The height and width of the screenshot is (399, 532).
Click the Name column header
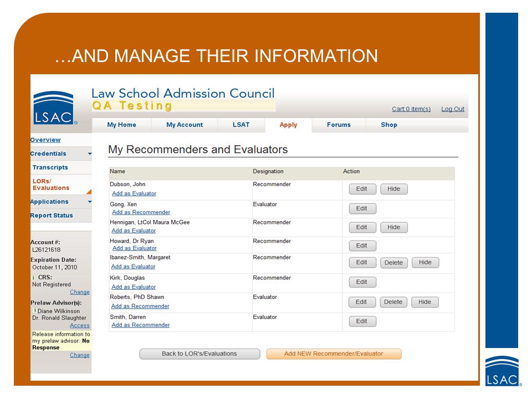tap(117, 171)
